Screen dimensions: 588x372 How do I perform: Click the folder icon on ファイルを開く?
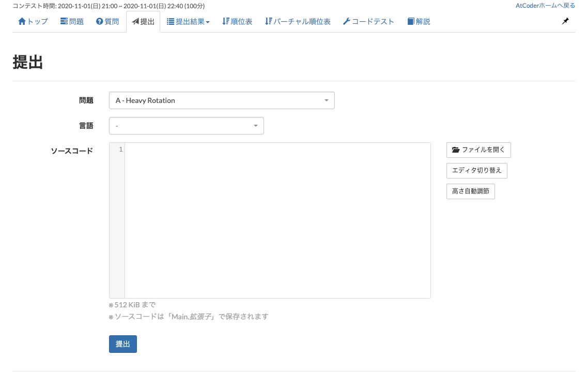(455, 150)
